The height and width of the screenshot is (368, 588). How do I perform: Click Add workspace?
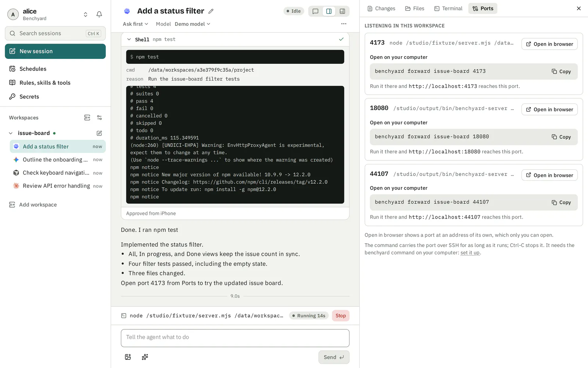33,205
